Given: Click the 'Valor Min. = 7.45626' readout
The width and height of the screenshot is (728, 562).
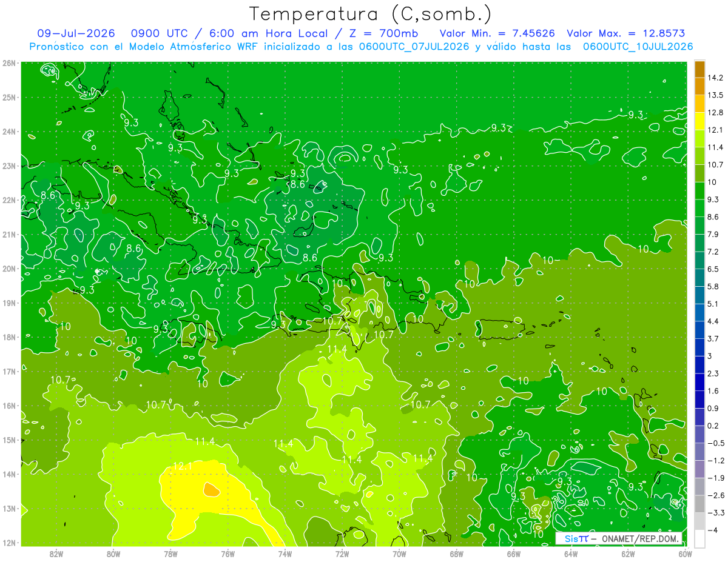Looking at the screenshot, I should (x=497, y=33).
